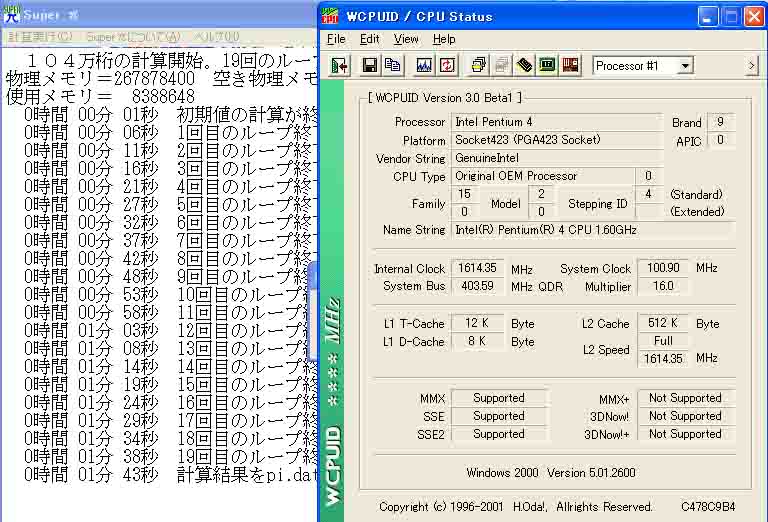Click the exit door icon in WCPUID toolbar
Screen dimensions: 768x522
coord(339,66)
